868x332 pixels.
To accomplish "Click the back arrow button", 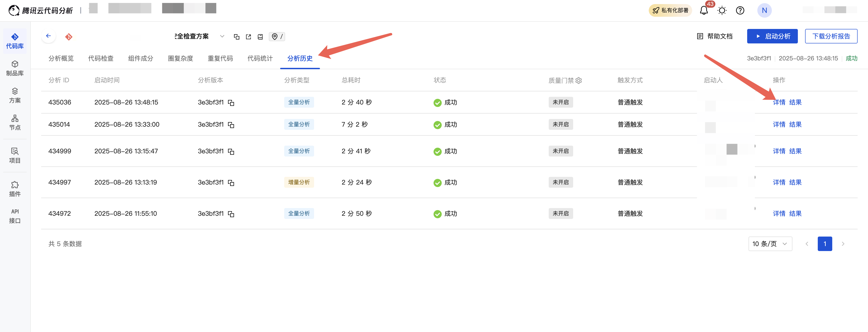I will pyautogui.click(x=48, y=36).
